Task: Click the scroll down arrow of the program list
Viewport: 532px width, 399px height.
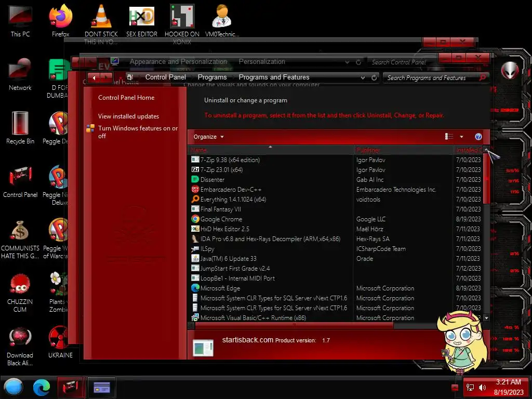Action: pos(486,318)
